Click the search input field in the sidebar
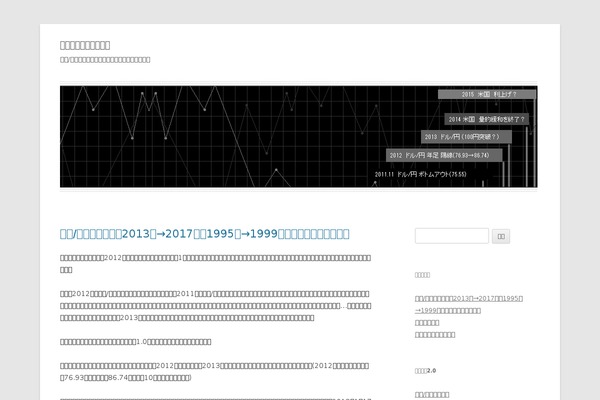 pos(452,236)
